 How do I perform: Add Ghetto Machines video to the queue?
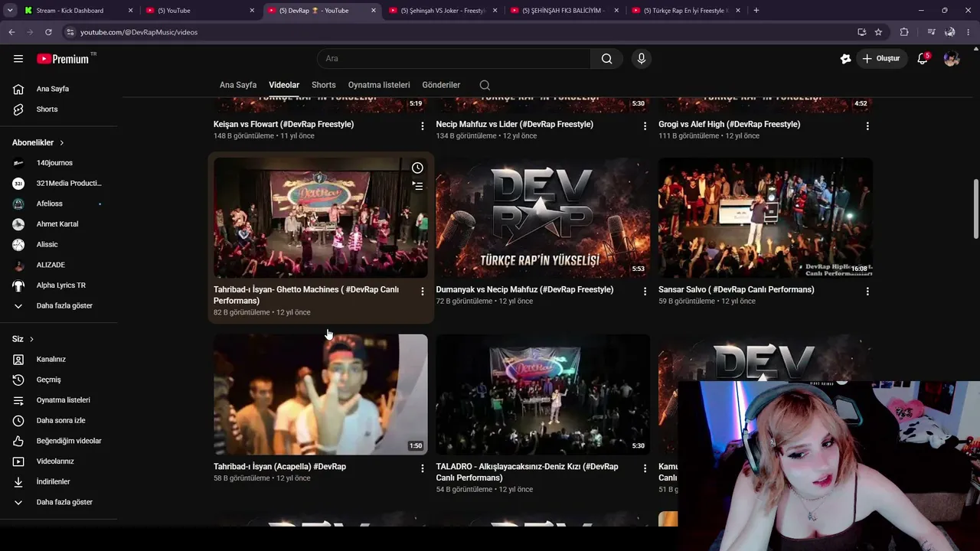tap(417, 185)
